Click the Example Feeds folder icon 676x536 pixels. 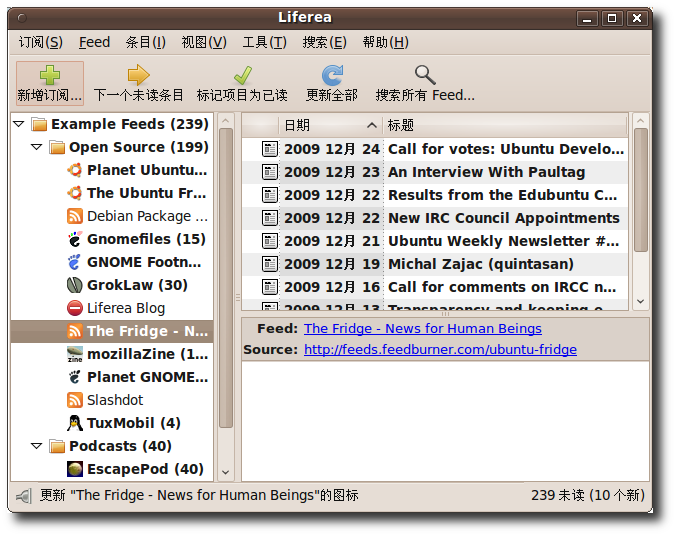[x=39, y=124]
